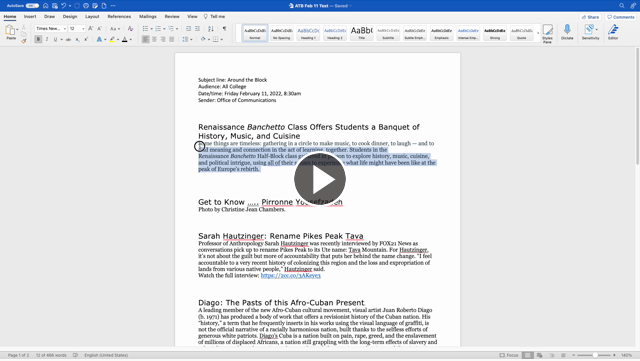Viewport: 640px width, 361px height.
Task: Align text left
Action: (145, 40)
